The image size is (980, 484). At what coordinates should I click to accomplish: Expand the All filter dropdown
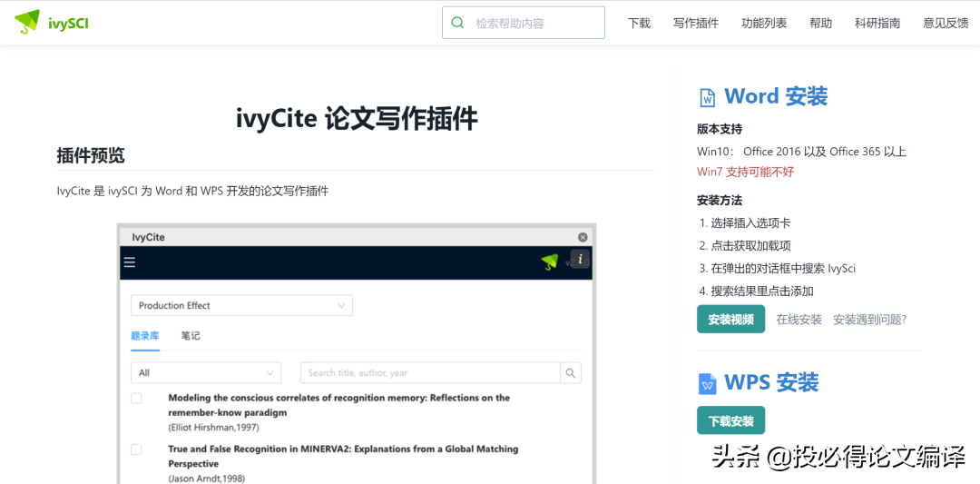click(x=206, y=372)
